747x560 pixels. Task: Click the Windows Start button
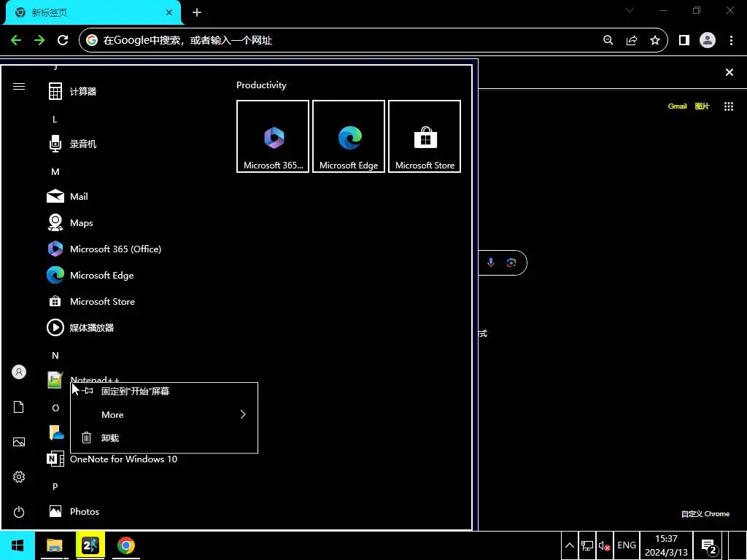point(18,545)
